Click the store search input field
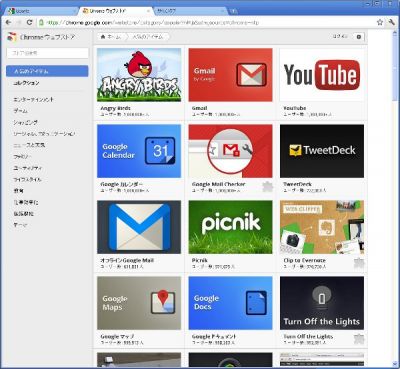The height and width of the screenshot is (369, 400). (x=48, y=53)
